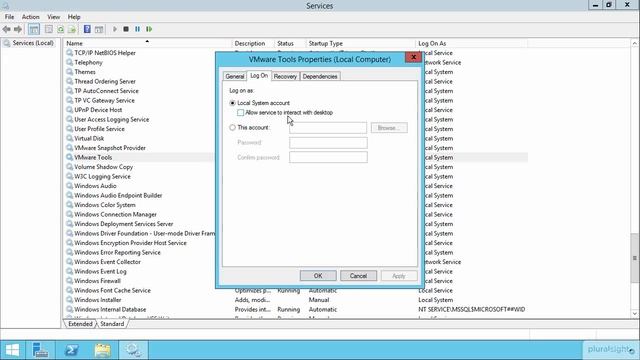The image size is (640, 360).
Task: Click the Start Service play icon
Action: [115, 29]
